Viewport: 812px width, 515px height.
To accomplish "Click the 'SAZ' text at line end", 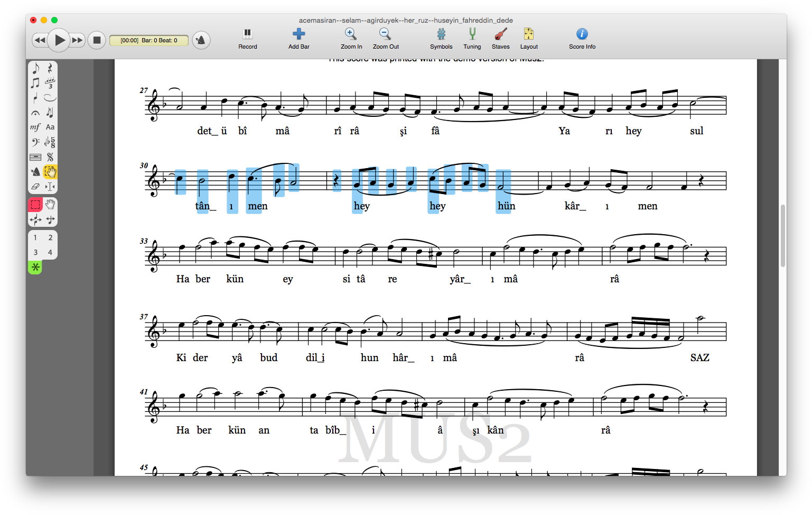I will 699,358.
